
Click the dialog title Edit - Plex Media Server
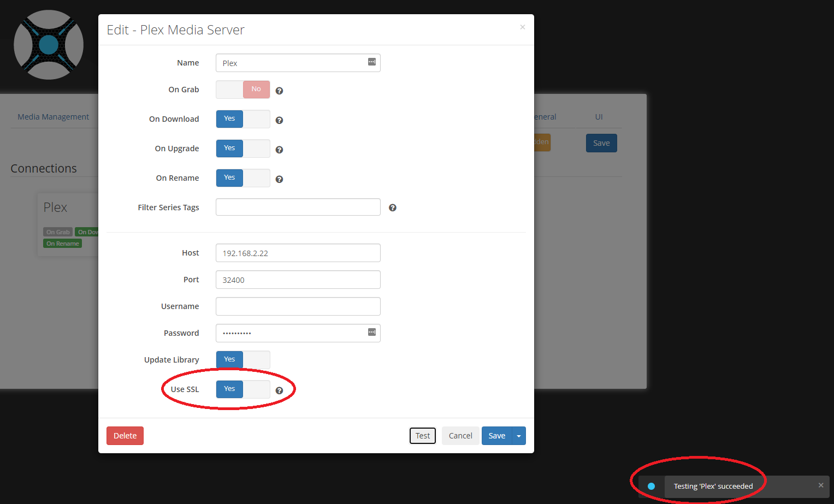(x=175, y=30)
